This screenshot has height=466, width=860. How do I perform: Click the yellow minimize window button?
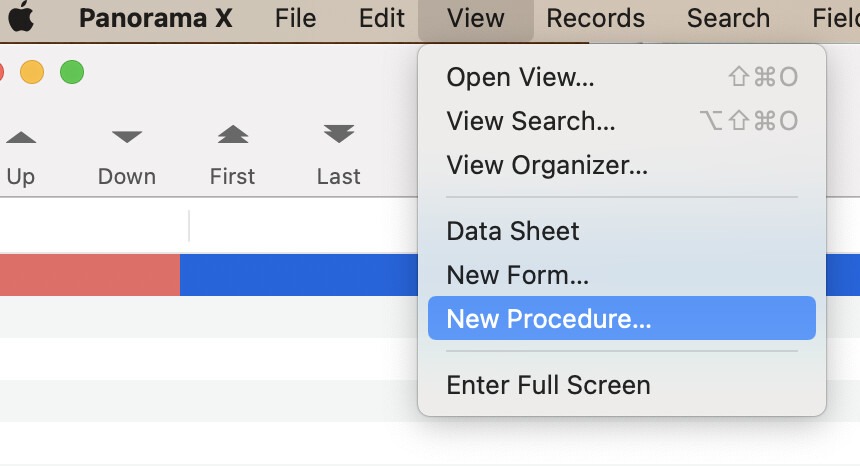[32, 72]
